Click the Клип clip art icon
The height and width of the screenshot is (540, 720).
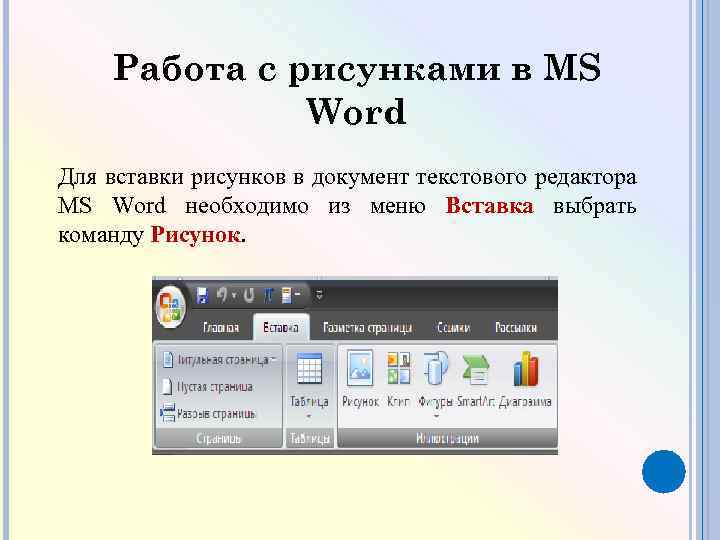(x=399, y=368)
